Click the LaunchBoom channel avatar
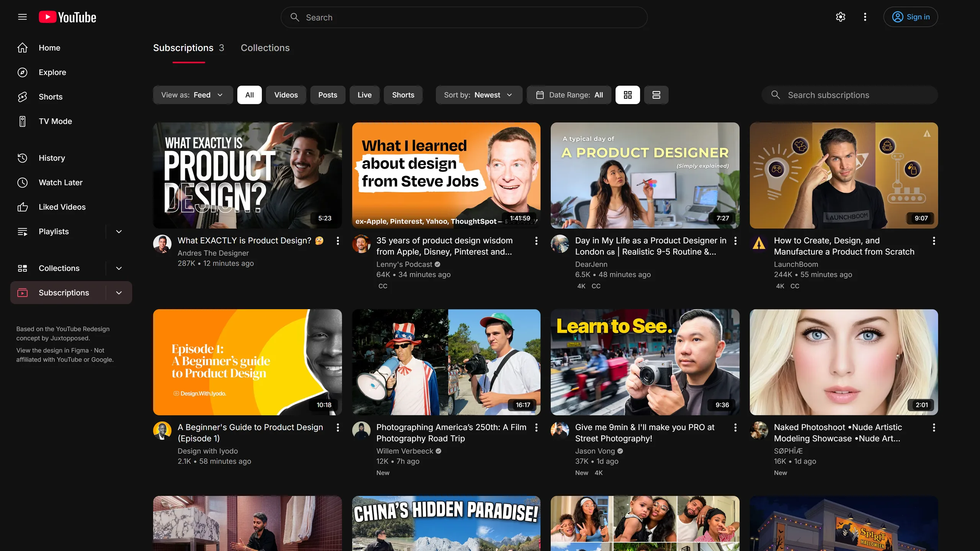This screenshot has width=980, height=551. 759,244
